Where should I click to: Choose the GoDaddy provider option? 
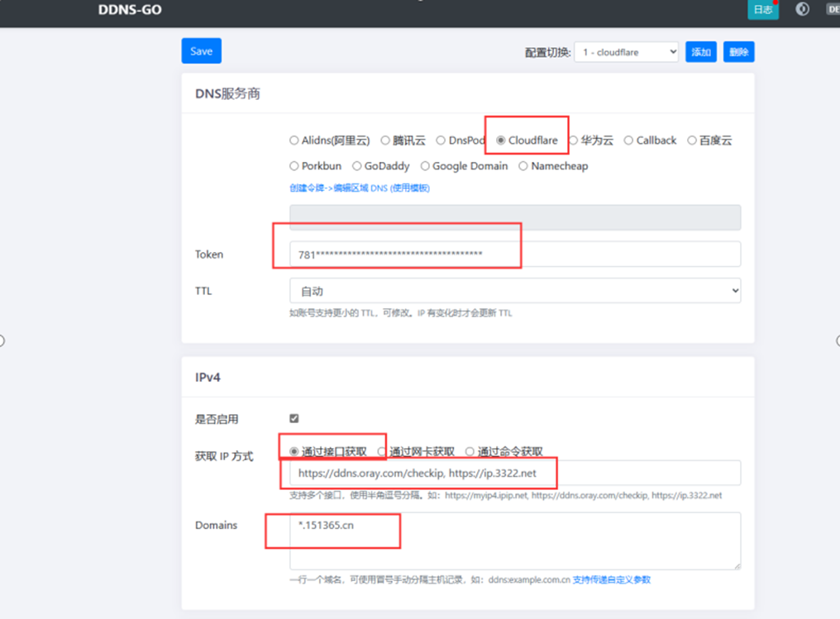[357, 166]
